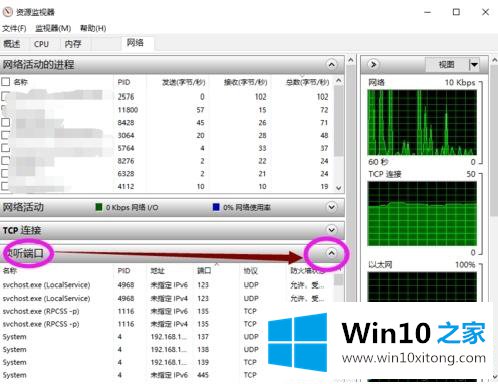Click the Resource Monitor app icon in title bar
498x384 pixels.
[7, 12]
